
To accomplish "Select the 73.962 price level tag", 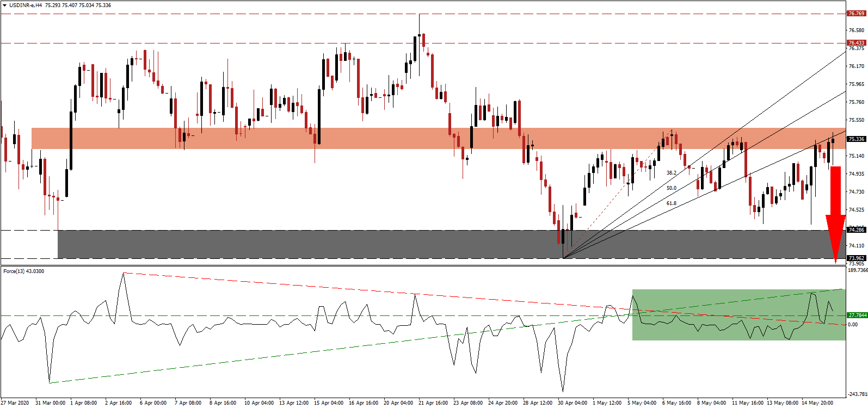I will 856,258.
